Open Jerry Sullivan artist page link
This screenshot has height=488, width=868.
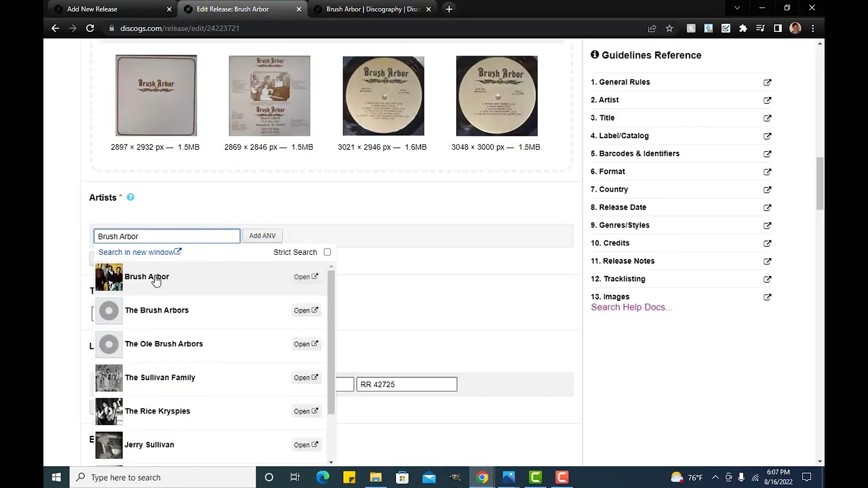(x=306, y=445)
